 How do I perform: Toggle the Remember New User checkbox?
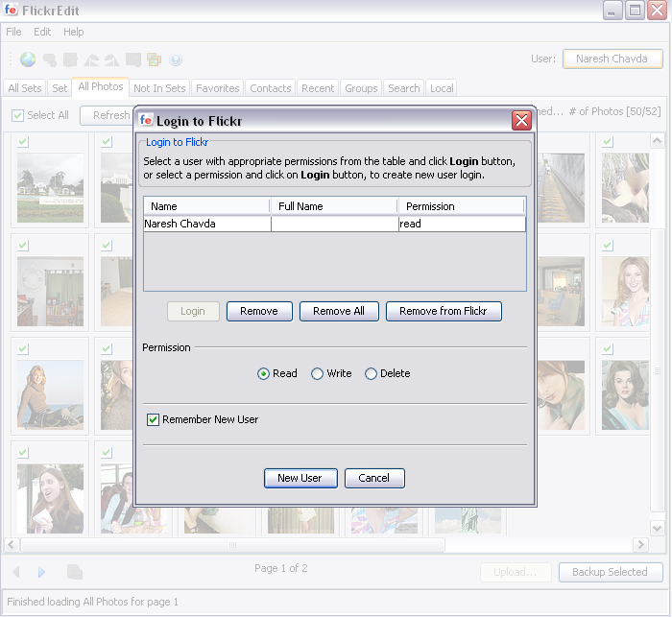[153, 419]
